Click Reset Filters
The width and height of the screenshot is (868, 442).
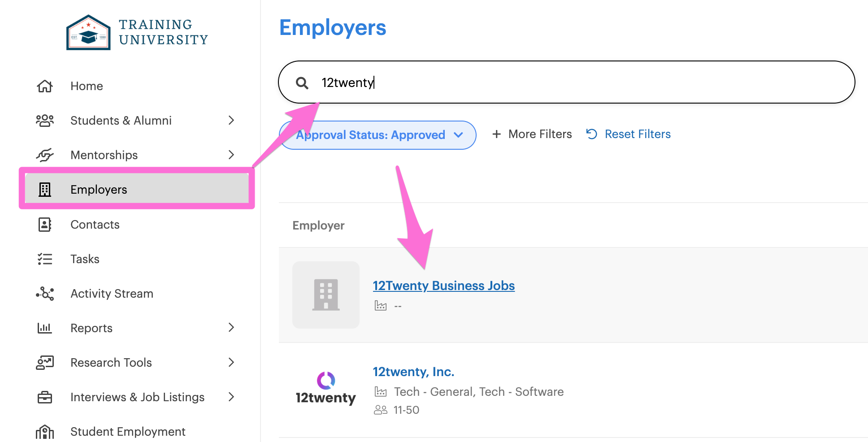629,134
